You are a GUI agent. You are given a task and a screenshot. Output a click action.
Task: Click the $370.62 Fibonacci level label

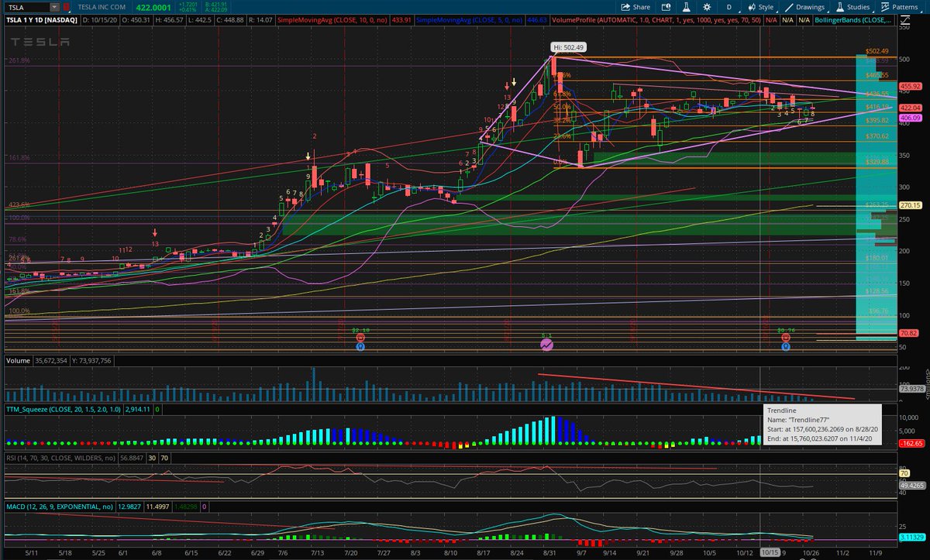pyautogui.click(x=877, y=136)
